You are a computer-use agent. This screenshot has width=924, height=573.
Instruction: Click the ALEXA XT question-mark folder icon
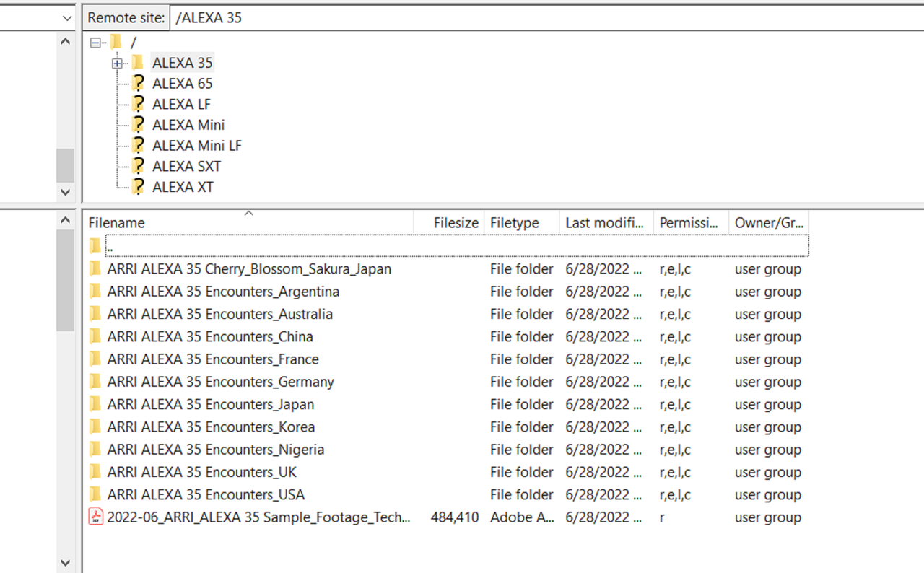[x=139, y=186]
